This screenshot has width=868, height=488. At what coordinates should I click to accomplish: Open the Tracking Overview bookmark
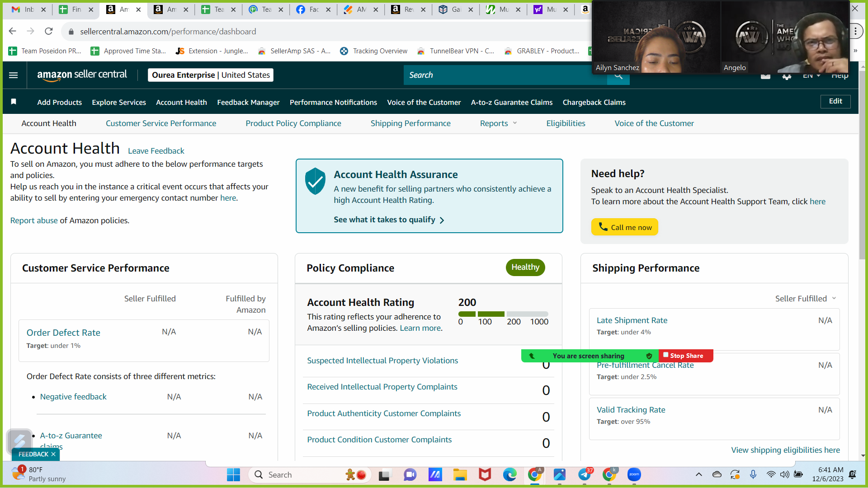pyautogui.click(x=374, y=51)
